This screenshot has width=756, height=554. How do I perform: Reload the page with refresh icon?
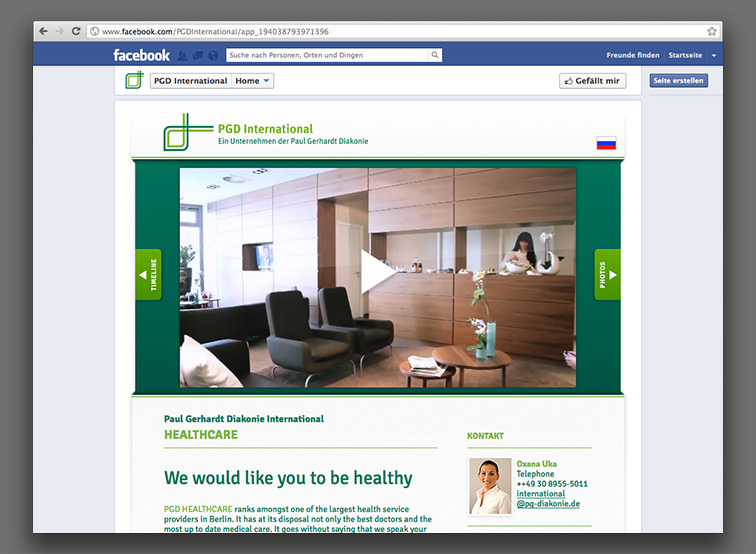coord(76,31)
